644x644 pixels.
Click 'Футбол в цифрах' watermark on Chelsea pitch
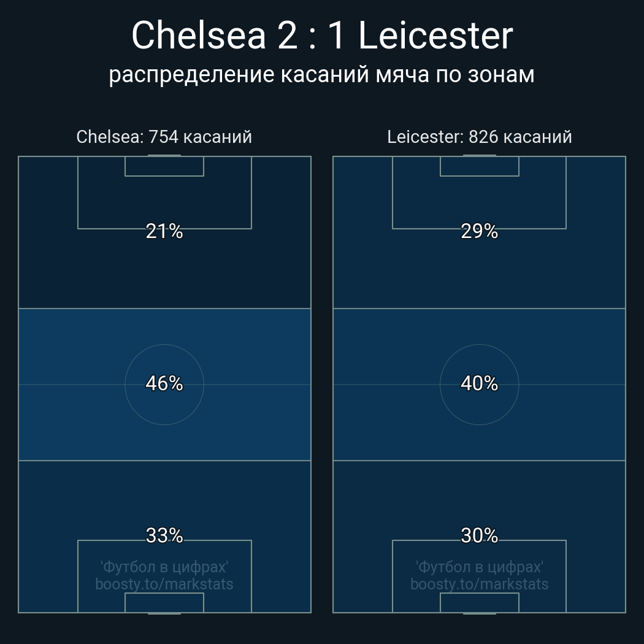[x=164, y=567]
